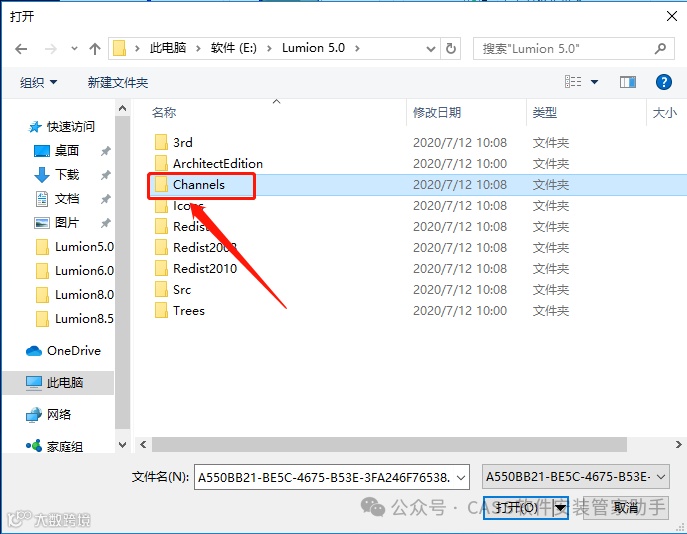
Task: Click the Redist2010 folder icon
Action: pos(161,268)
